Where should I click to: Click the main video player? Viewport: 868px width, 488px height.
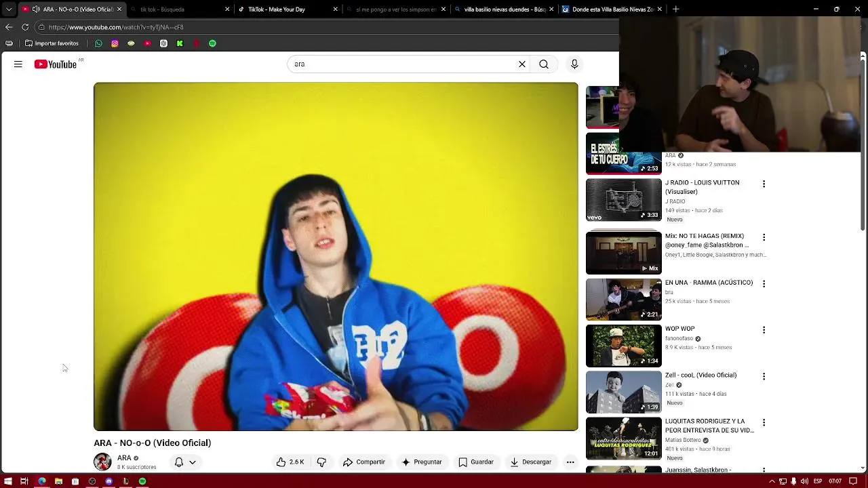point(336,256)
